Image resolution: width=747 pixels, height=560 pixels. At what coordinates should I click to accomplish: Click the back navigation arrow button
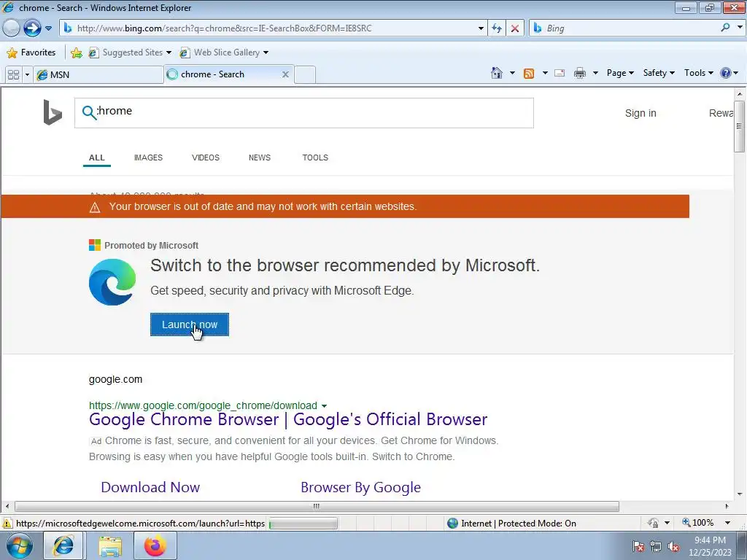click(x=10, y=28)
